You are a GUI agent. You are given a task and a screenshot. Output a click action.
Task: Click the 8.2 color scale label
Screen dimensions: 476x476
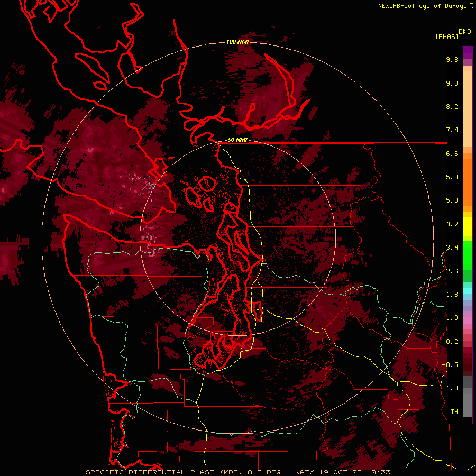(x=452, y=106)
